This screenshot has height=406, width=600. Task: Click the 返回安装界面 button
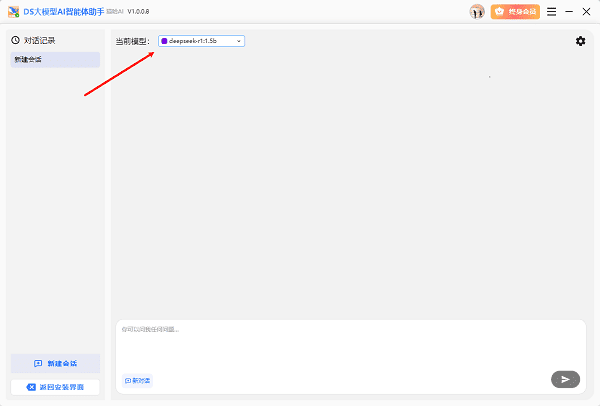pyautogui.click(x=55, y=386)
